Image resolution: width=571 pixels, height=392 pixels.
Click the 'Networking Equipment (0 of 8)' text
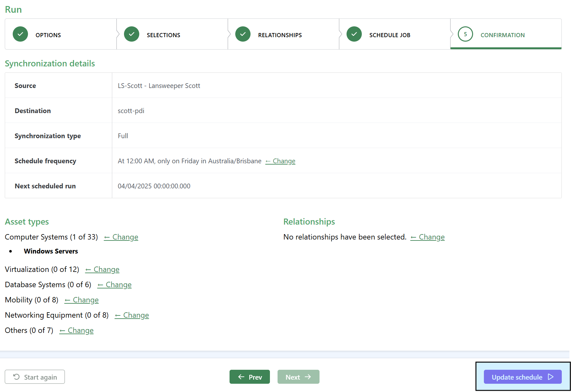[57, 315]
